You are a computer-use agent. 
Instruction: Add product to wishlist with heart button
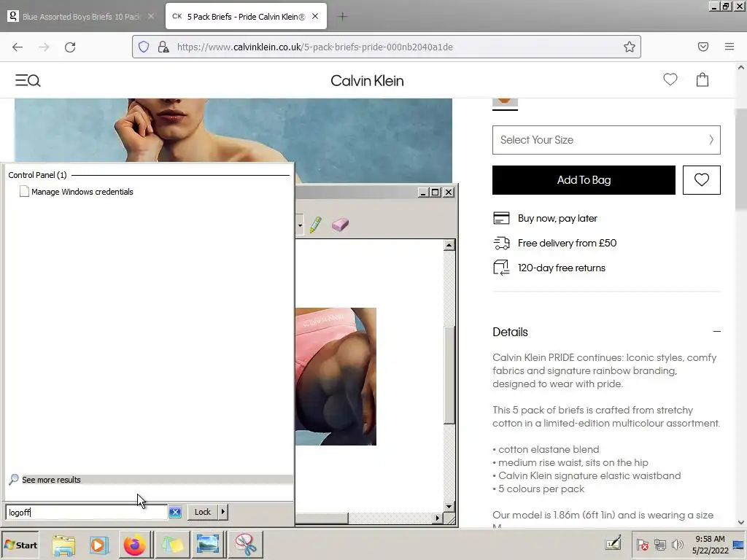701,180
